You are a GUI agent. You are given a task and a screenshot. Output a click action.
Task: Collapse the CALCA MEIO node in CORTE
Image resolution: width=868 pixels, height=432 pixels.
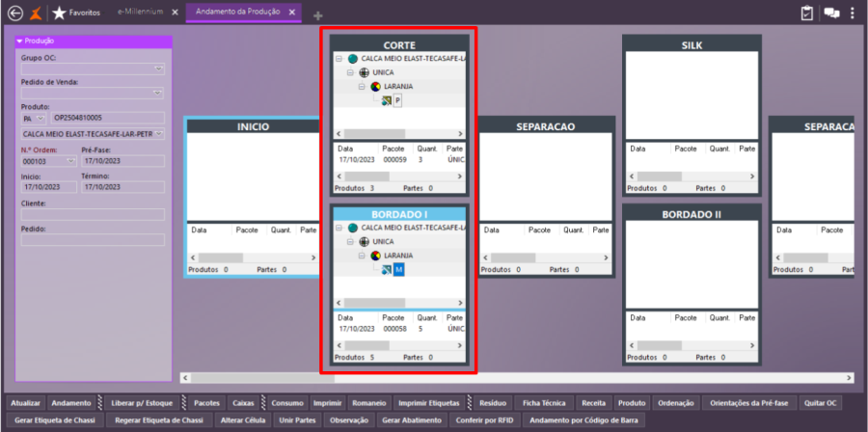point(339,59)
